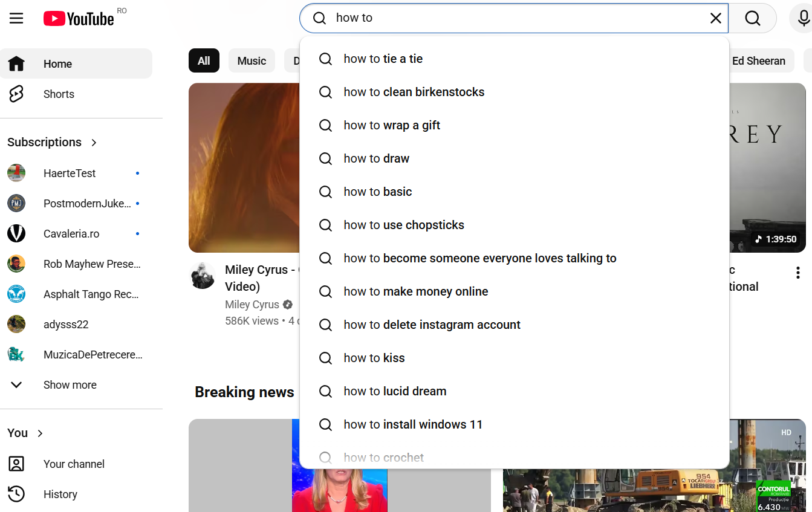Open PostmodernJukebox channel avatar
The image size is (812, 512).
[x=16, y=203]
